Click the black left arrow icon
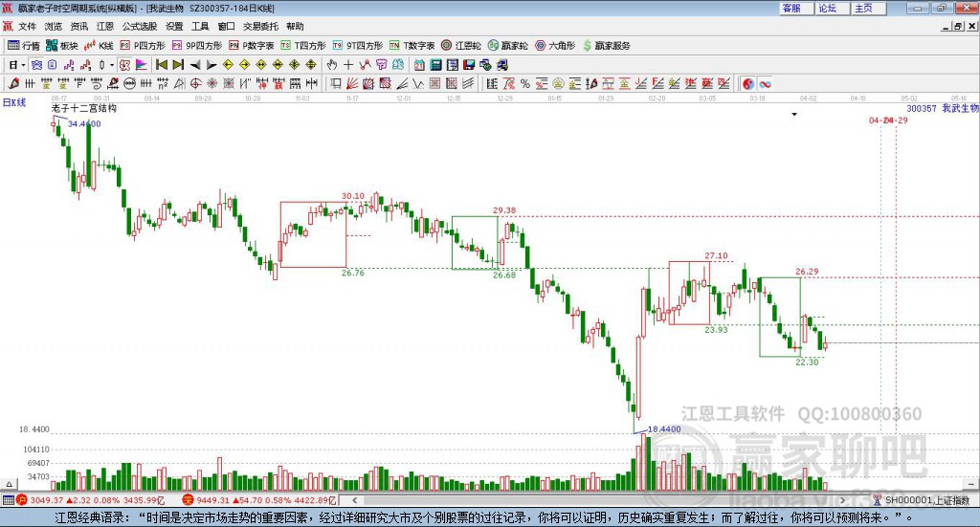This screenshot has height=527, width=980. tap(195, 64)
